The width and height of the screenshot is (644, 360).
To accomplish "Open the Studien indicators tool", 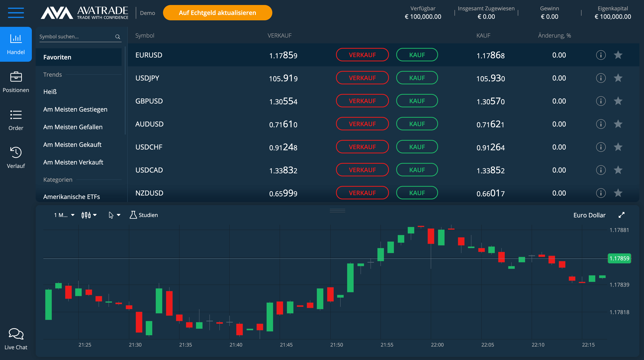I will pos(144,215).
